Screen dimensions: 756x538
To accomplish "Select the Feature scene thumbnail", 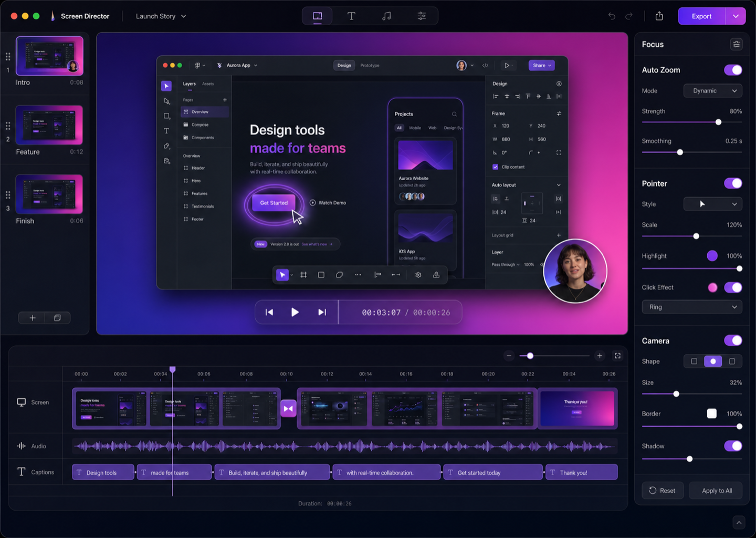I will (49, 125).
